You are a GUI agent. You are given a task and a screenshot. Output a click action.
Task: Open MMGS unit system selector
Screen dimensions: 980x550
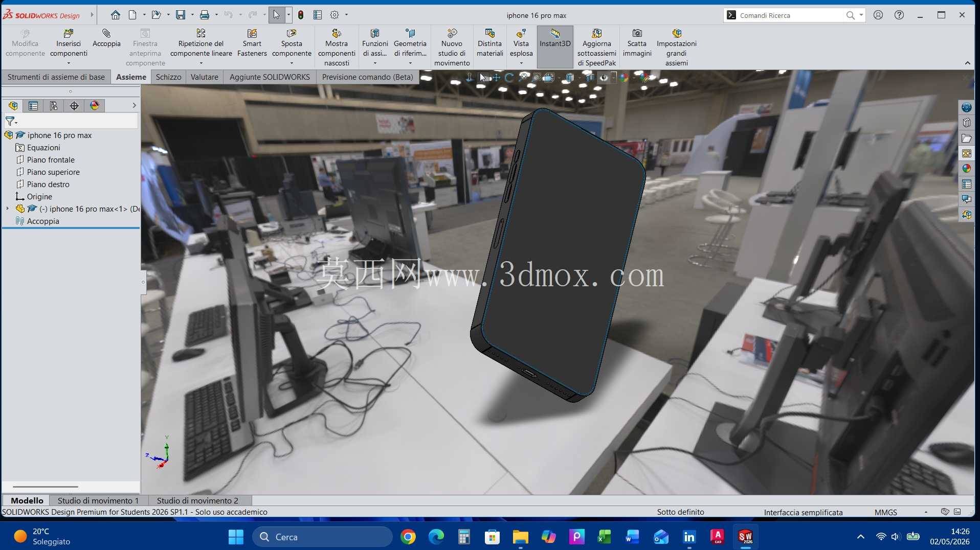pos(885,512)
